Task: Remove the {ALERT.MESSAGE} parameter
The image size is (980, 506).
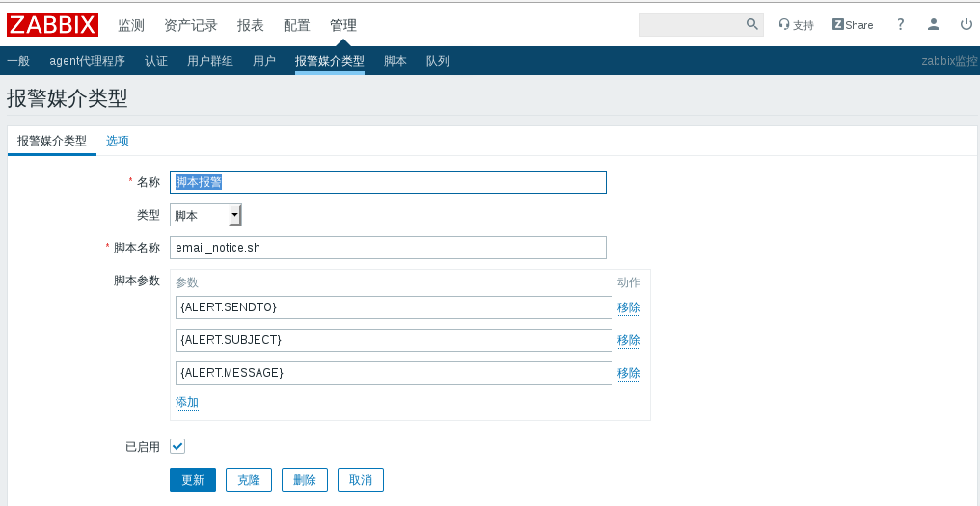Action: coord(629,373)
